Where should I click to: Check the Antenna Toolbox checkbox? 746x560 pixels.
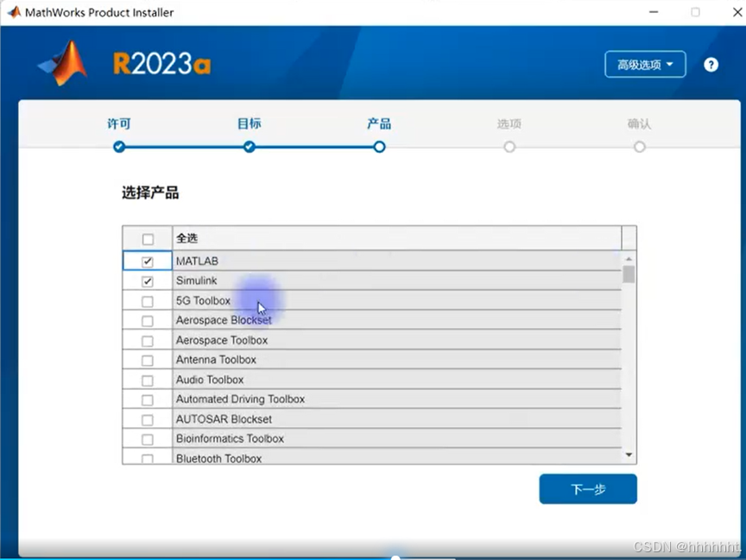(148, 361)
